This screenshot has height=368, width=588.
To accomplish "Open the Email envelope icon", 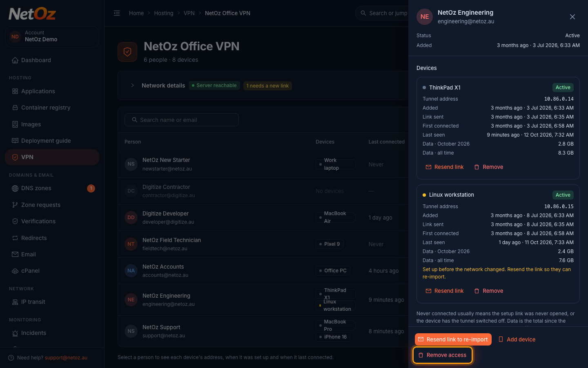I will (x=15, y=254).
